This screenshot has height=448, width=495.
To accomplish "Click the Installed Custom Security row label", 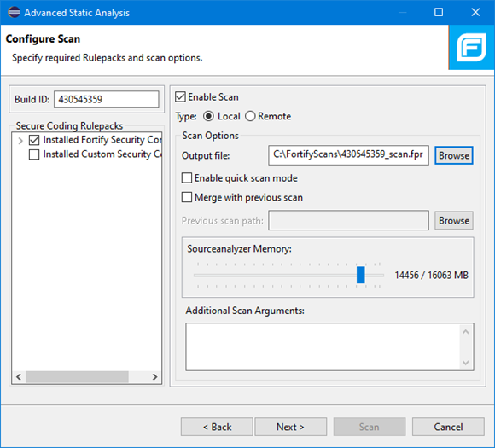I will (x=102, y=154).
